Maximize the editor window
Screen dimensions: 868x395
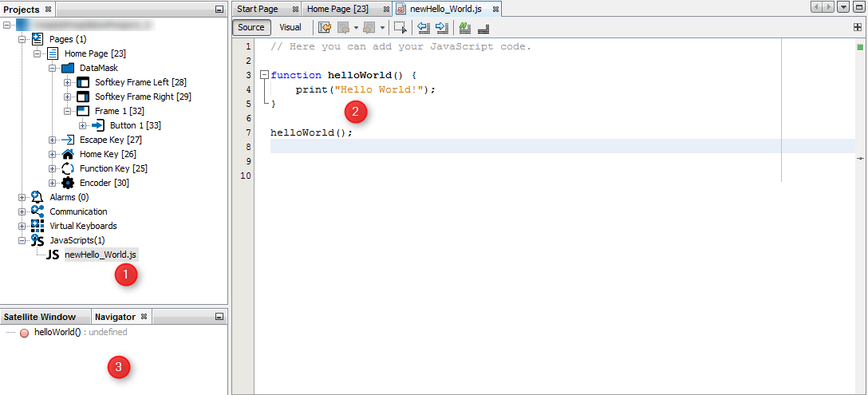(x=858, y=7)
